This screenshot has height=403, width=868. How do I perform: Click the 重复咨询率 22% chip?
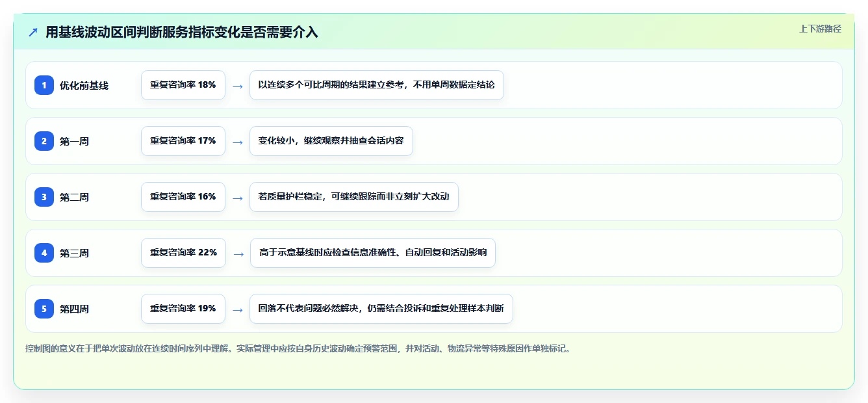183,253
